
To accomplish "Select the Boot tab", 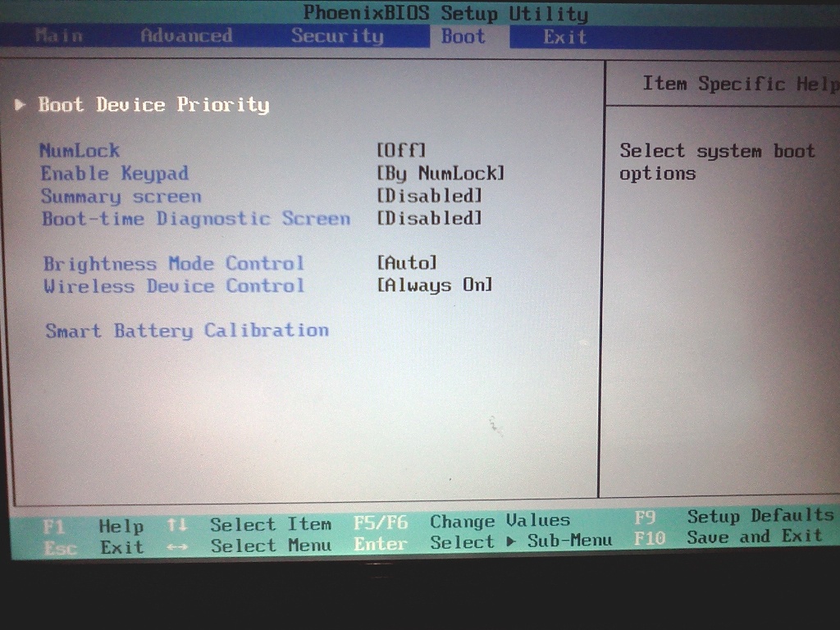I will (463, 36).
